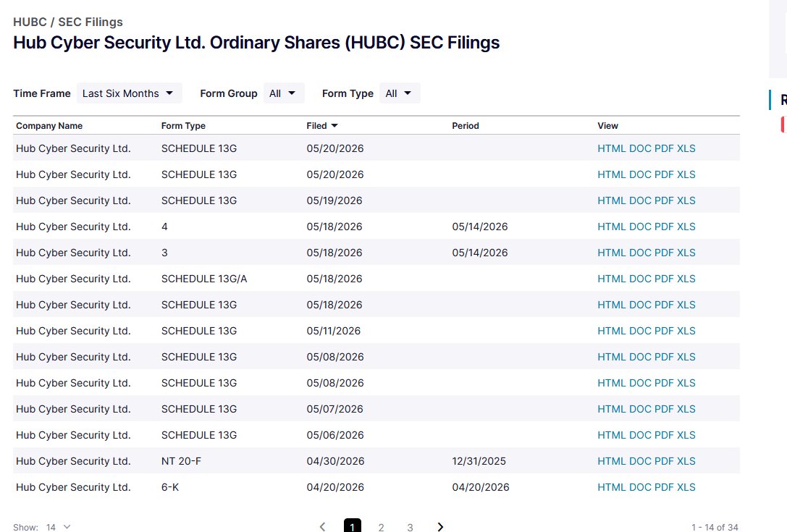Download XLS of the NT 20-F filing

(686, 461)
